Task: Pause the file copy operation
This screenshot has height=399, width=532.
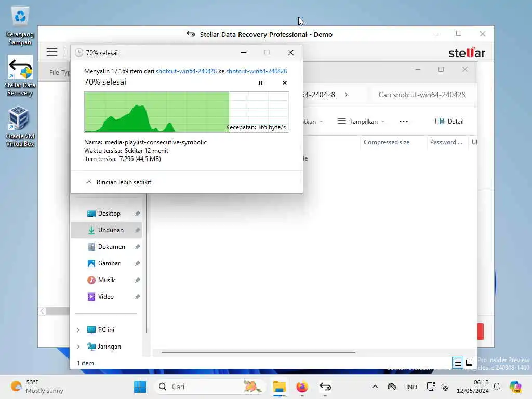Action: click(260, 83)
